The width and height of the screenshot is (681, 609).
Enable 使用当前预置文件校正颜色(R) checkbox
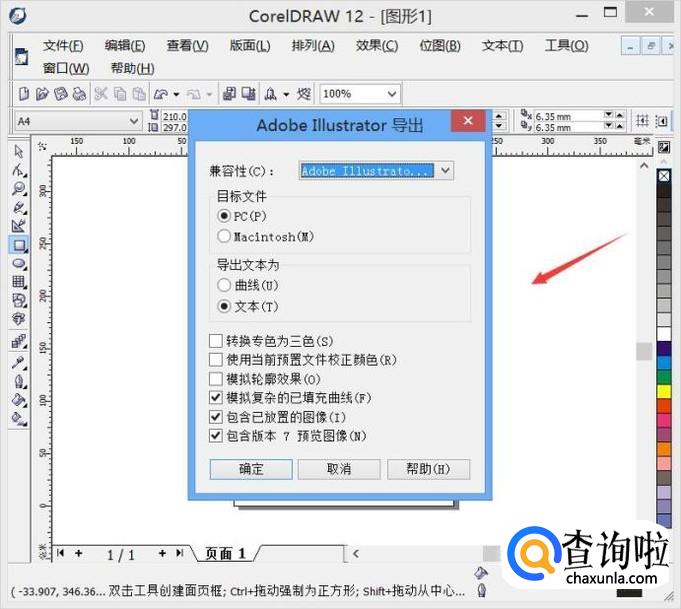pos(216,360)
